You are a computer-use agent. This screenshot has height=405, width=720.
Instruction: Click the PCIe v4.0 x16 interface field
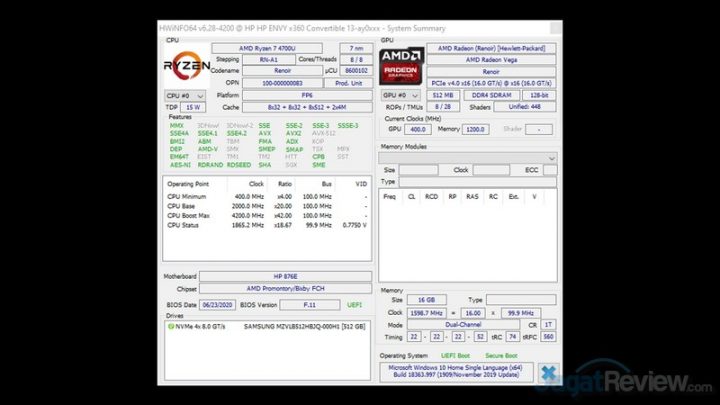tap(491, 83)
